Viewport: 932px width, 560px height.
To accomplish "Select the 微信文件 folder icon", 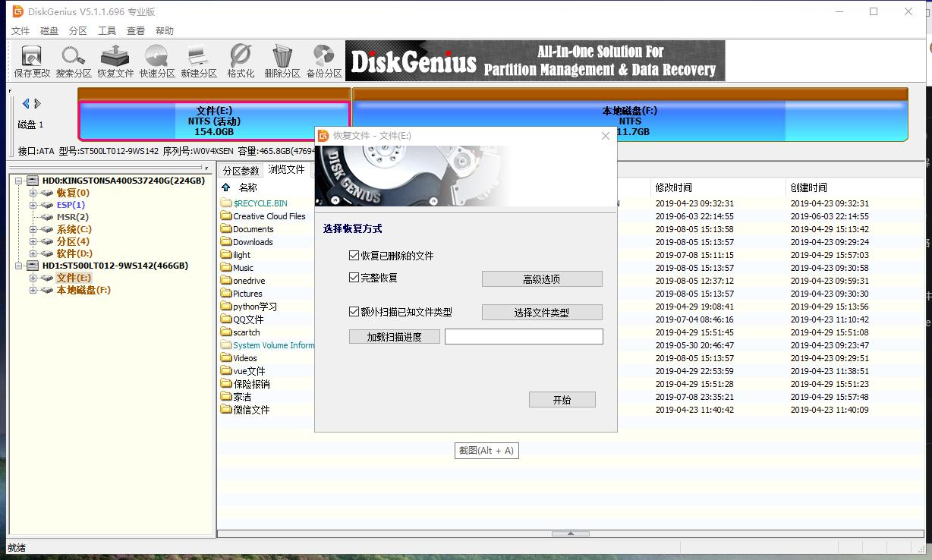I will tap(226, 410).
